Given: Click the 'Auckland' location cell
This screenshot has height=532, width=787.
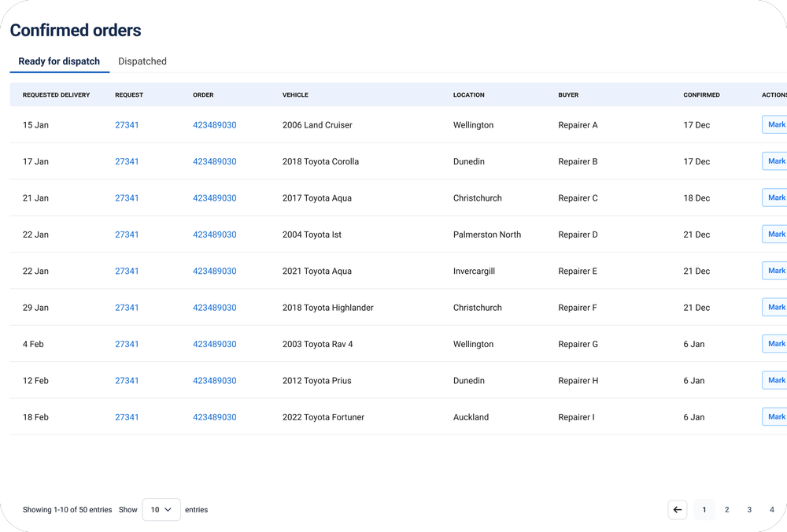Looking at the screenshot, I should point(471,417).
